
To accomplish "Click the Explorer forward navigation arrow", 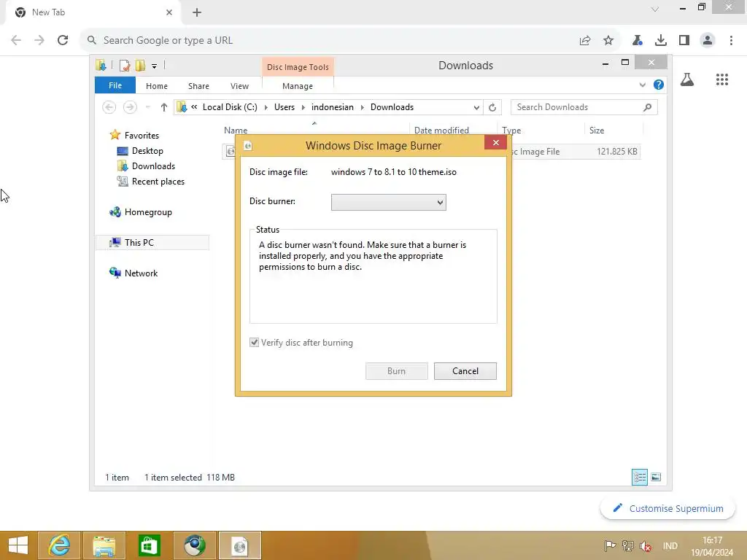I will click(x=130, y=108).
